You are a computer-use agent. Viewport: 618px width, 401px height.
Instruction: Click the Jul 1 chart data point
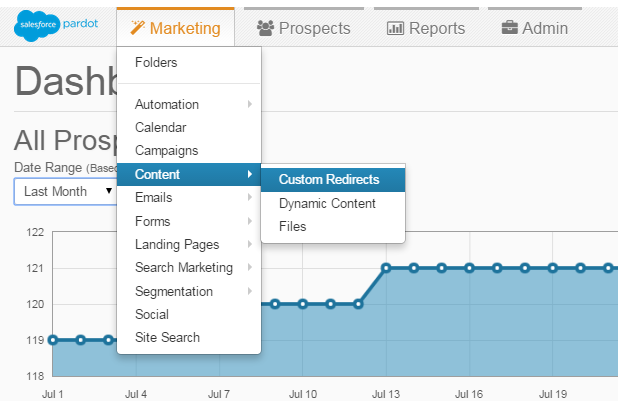tap(53, 340)
